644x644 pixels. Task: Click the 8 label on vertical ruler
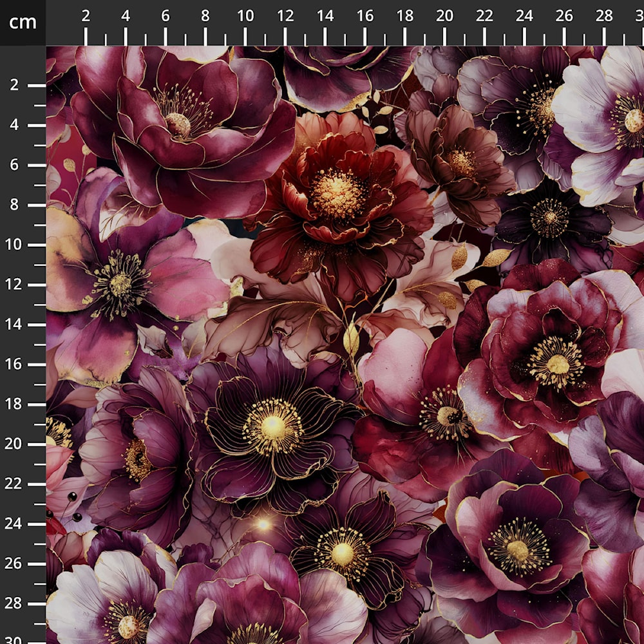[14, 205]
